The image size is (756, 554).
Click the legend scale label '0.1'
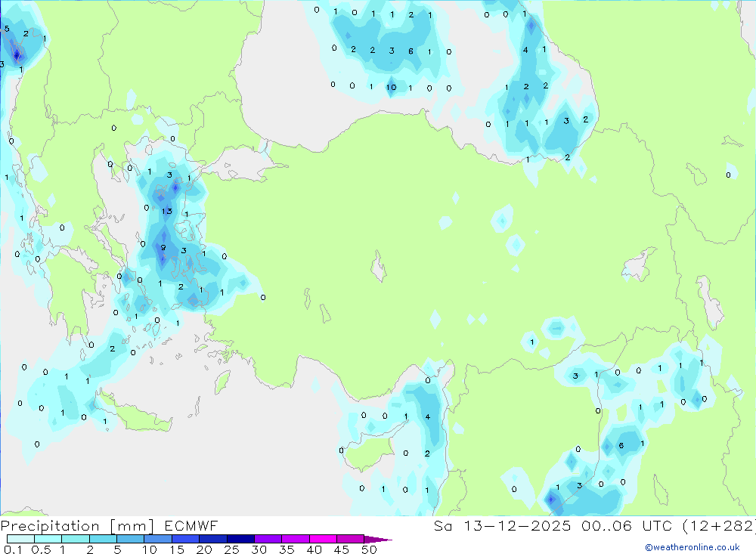[13, 549]
